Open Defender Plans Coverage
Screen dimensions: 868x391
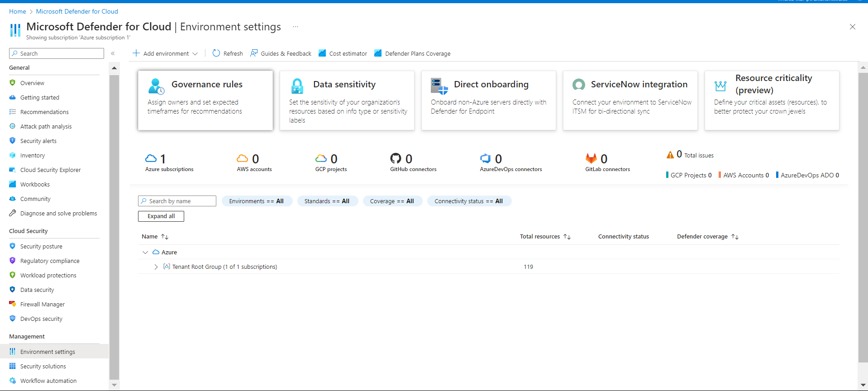coord(412,53)
